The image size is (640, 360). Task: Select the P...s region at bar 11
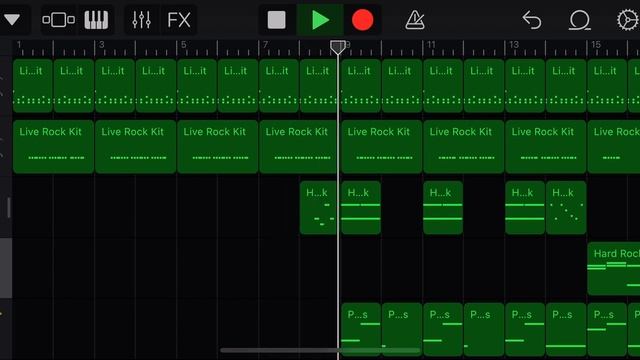coord(443,329)
